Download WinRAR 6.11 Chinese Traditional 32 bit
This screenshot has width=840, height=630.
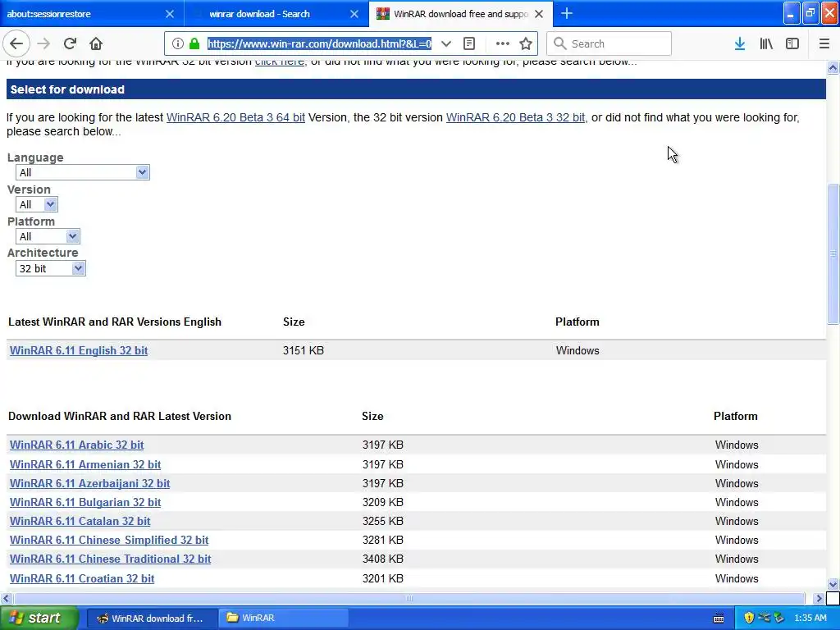(111, 559)
